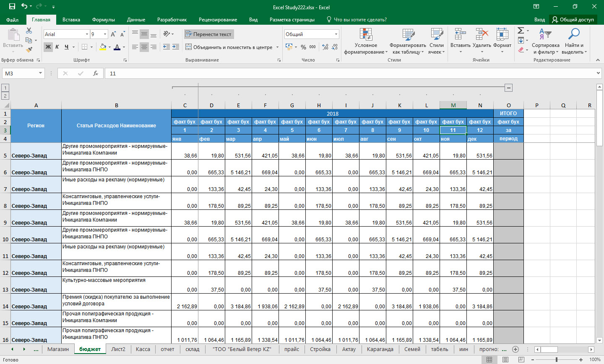Open the borders dropdown arrow
This screenshot has width=604, height=364.
click(91, 47)
